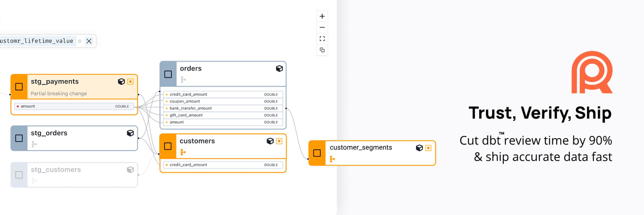This screenshot has height=215, width=644.
Task: Select bank_transfer_amount column in orders
Action: (x=223, y=108)
